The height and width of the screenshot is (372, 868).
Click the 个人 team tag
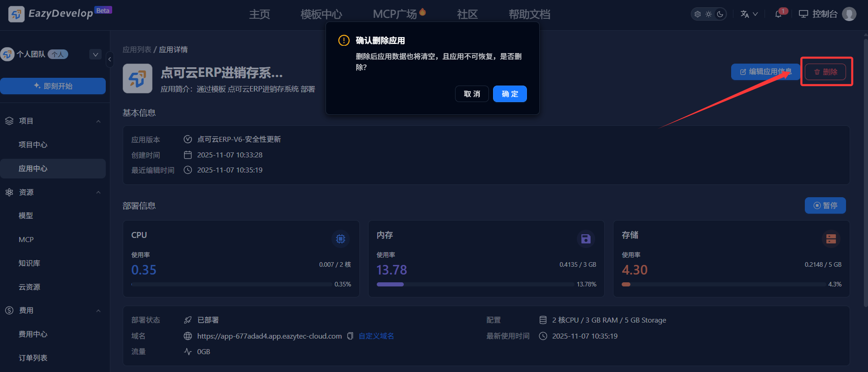pyautogui.click(x=58, y=54)
